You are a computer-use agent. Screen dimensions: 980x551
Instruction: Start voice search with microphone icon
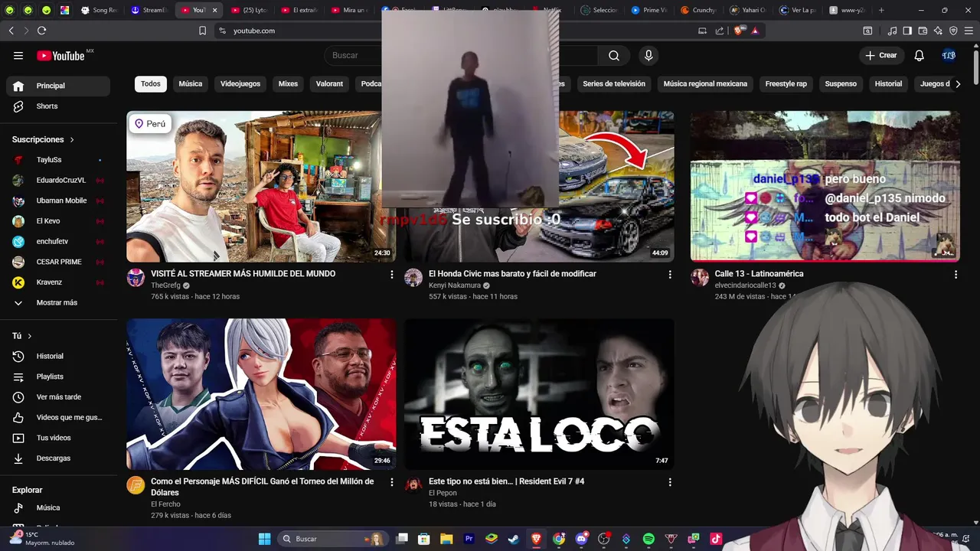pos(648,55)
